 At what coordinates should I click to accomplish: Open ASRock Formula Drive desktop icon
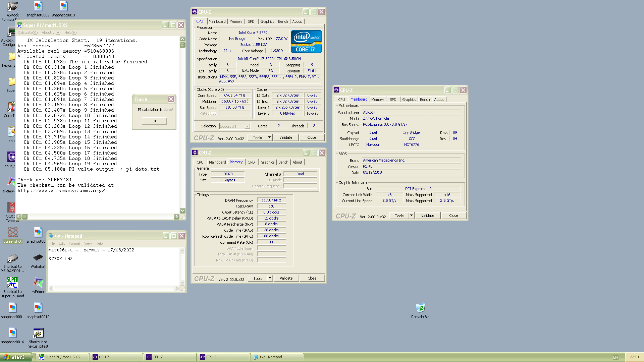pos(12,11)
